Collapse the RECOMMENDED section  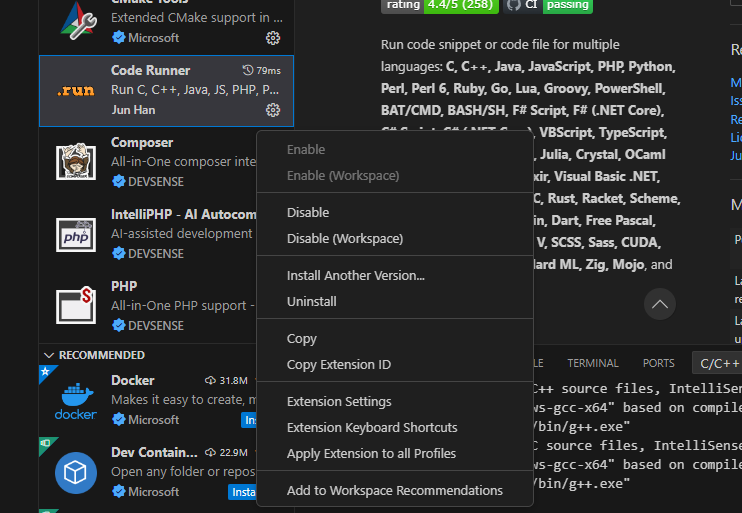click(49, 355)
